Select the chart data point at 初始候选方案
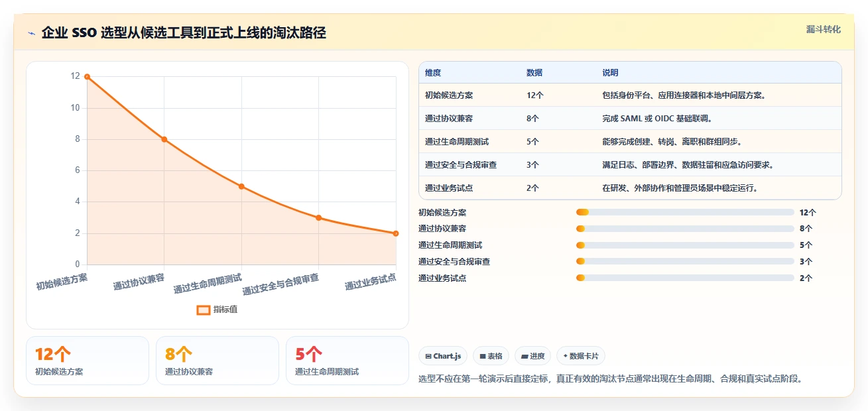This screenshot has width=868, height=411. click(x=87, y=77)
